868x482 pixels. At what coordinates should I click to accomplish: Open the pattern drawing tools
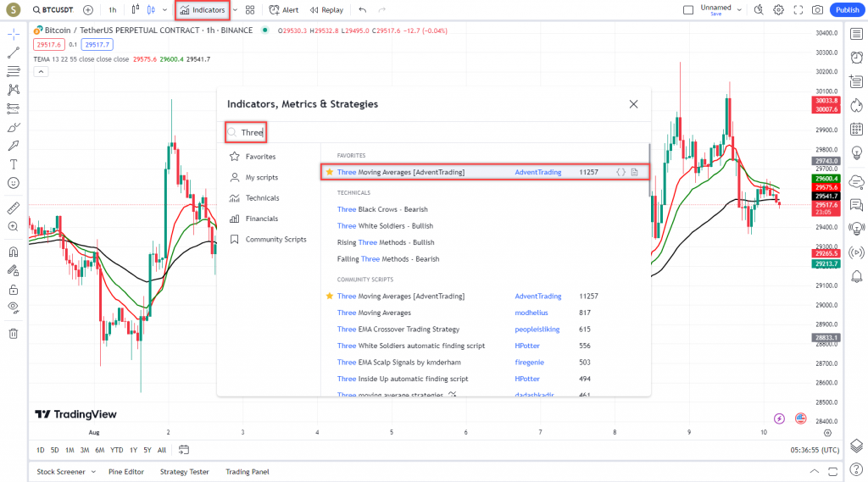(x=14, y=90)
